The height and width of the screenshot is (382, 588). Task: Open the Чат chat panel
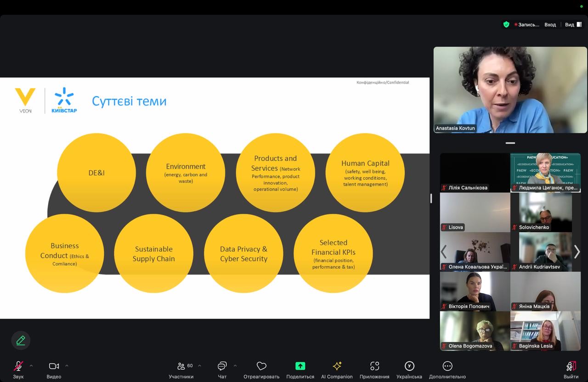(222, 366)
